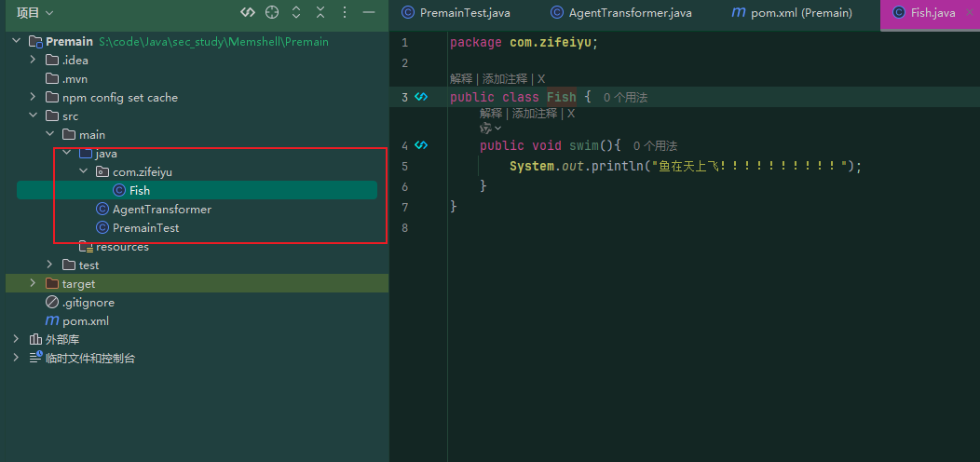Screen dimensions: 980x462
Task: Expand the 外部库 node
Action: [x=16, y=339]
